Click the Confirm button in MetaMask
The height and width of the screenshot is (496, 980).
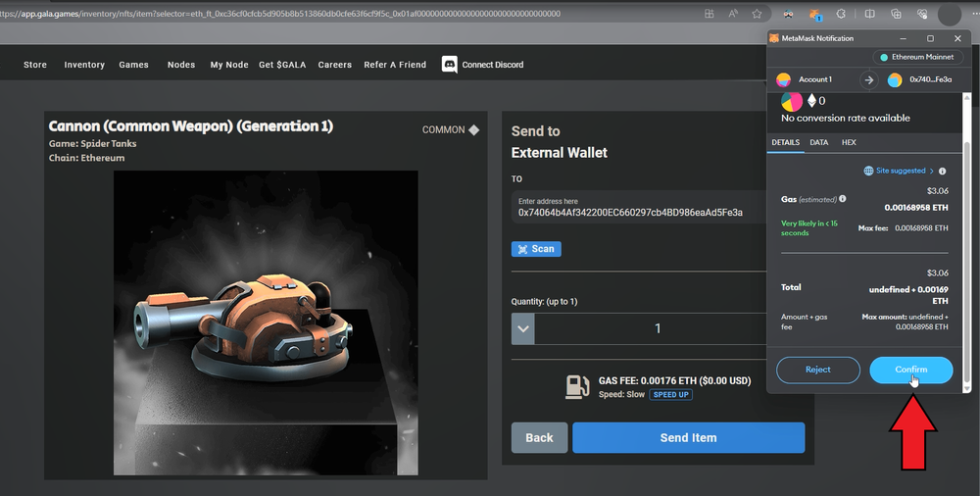pos(911,371)
